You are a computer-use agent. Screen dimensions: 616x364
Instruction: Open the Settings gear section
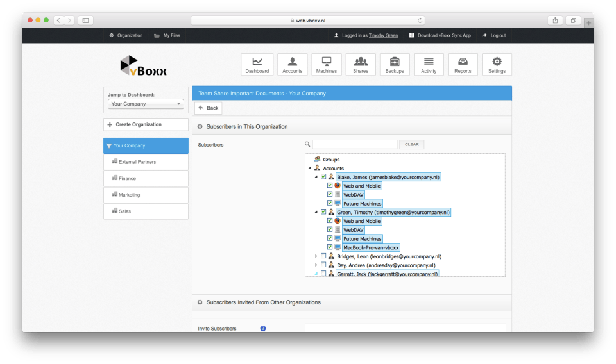click(x=497, y=64)
